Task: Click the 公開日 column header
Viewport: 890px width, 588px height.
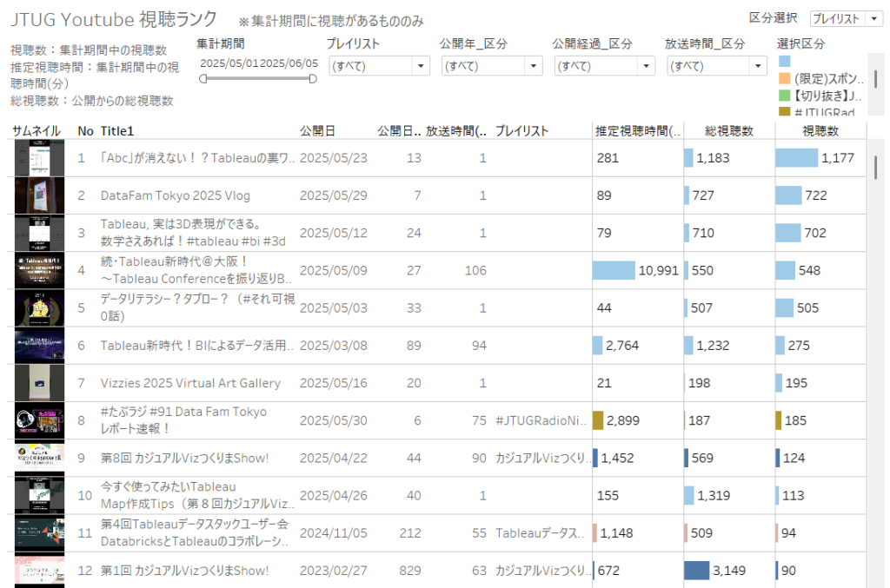Action: (x=317, y=131)
